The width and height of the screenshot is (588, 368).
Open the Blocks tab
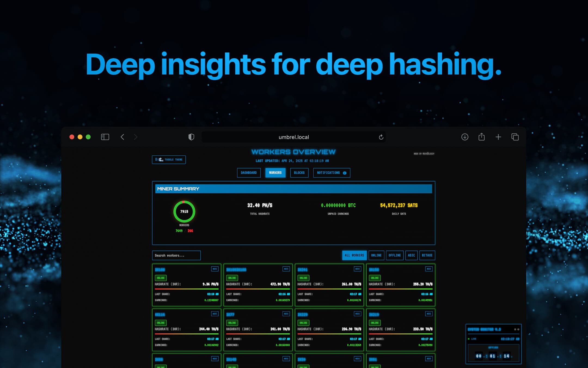coord(299,173)
